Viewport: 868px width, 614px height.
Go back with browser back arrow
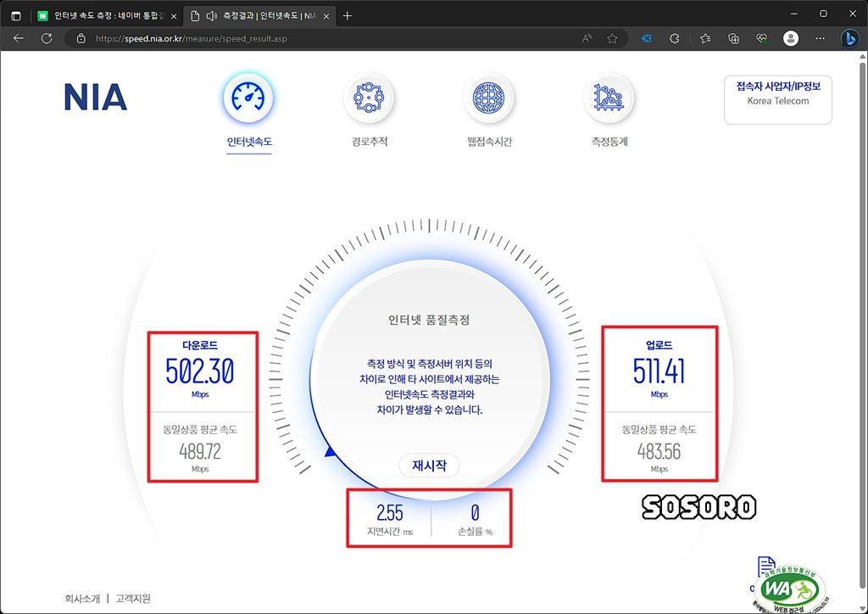[x=19, y=38]
